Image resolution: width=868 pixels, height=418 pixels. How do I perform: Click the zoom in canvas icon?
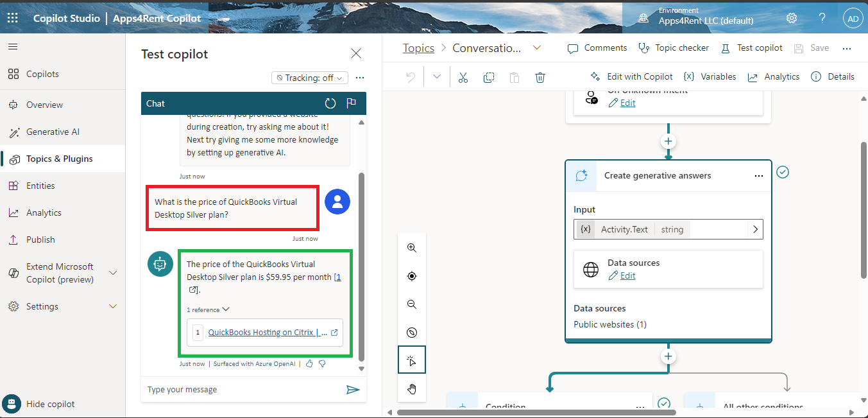click(412, 248)
